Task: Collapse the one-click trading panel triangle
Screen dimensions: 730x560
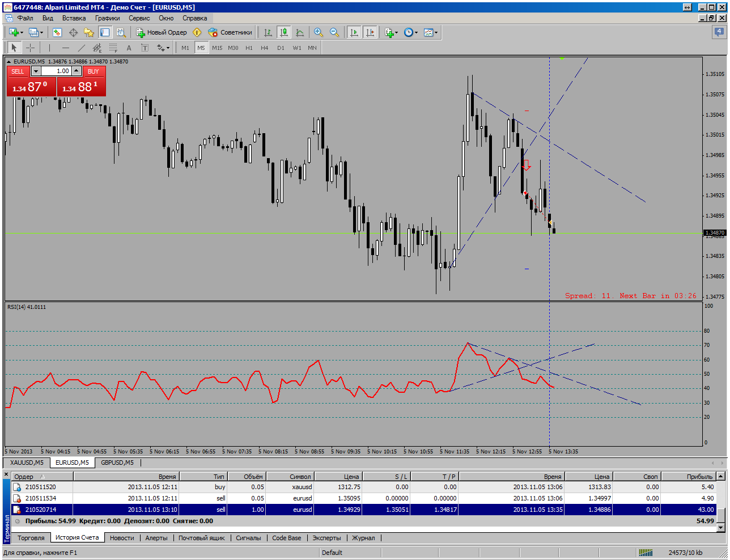Action: tap(9, 61)
